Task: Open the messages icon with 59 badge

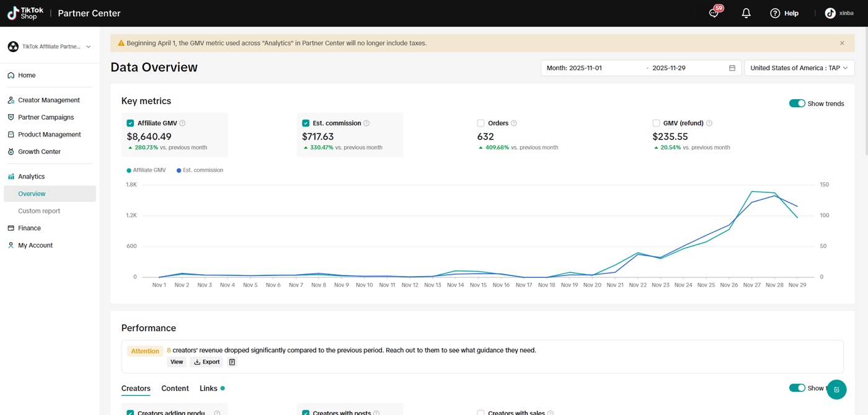Action: click(x=714, y=13)
